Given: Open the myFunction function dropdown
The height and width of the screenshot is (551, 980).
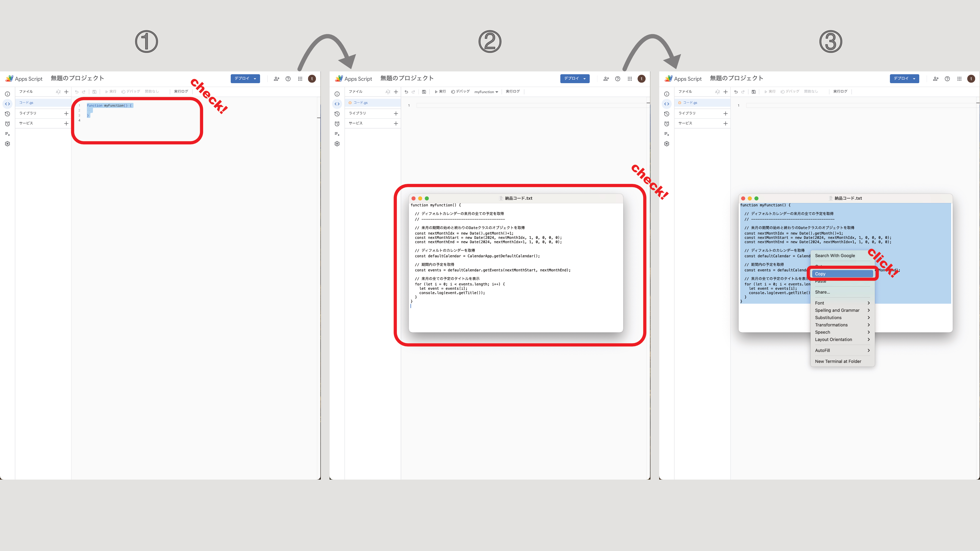Looking at the screenshot, I should (x=486, y=92).
